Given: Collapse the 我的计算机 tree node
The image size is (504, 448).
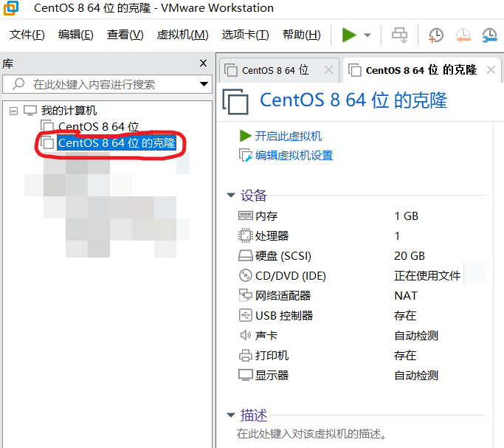Looking at the screenshot, I should click(x=13, y=111).
